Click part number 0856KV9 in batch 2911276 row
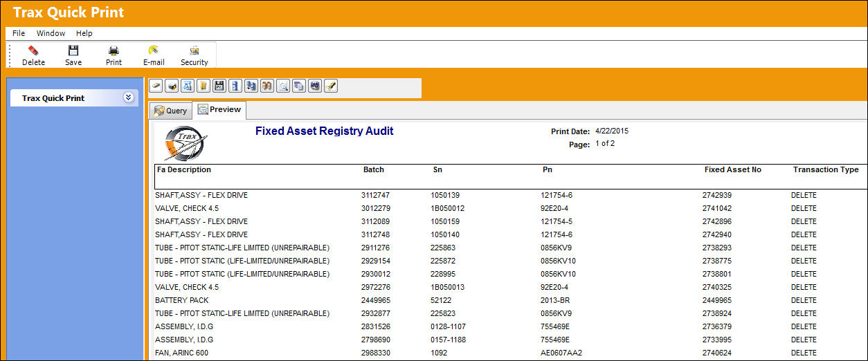Screen dimensions: 868x361 556,248
